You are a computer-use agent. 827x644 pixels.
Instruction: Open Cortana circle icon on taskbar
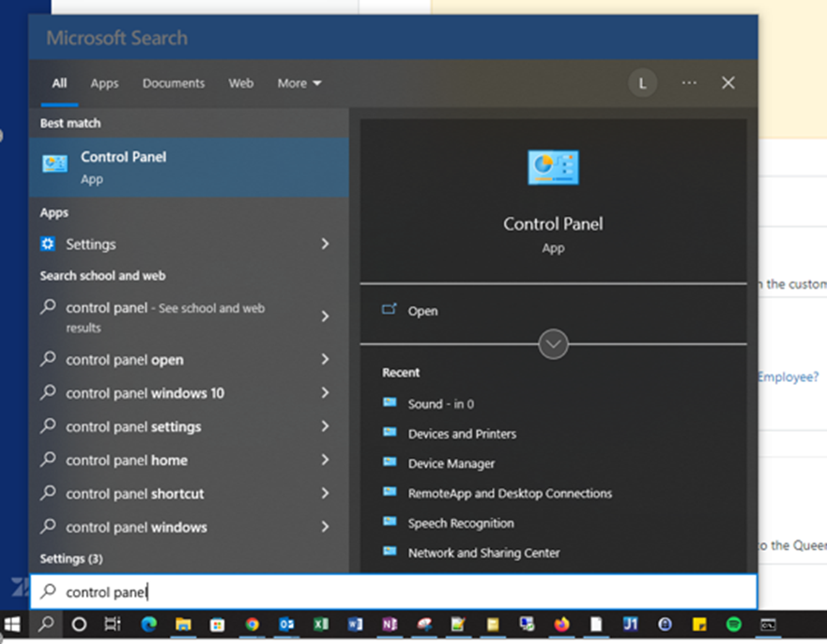(x=79, y=624)
